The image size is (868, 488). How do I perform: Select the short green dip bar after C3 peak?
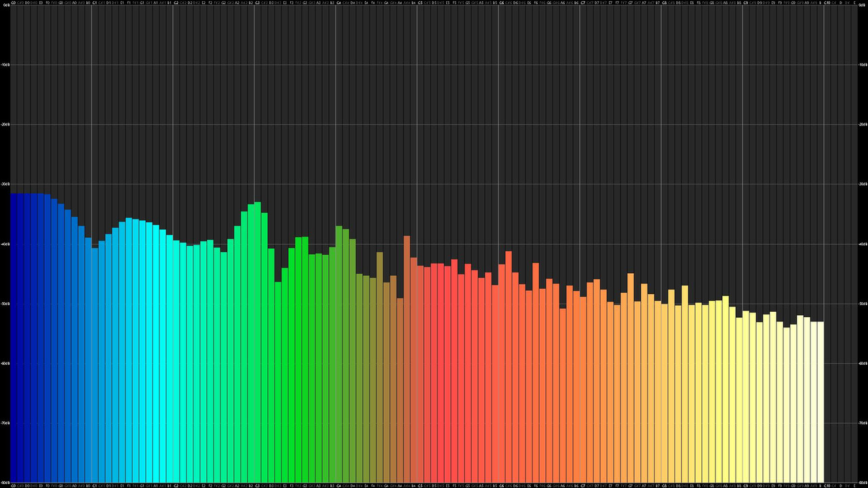pyautogui.click(x=278, y=382)
